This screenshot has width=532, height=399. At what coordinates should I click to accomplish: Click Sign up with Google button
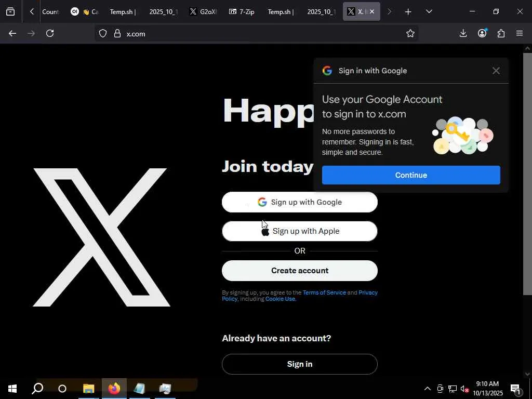coord(300,202)
